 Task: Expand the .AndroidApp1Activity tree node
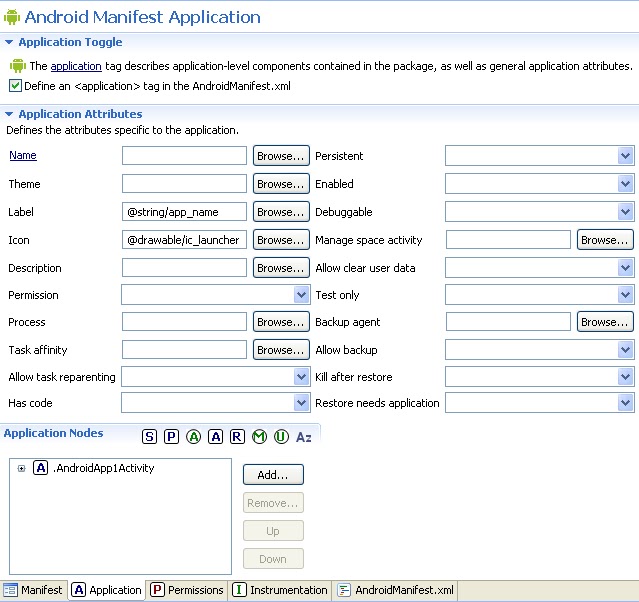[x=22, y=468]
